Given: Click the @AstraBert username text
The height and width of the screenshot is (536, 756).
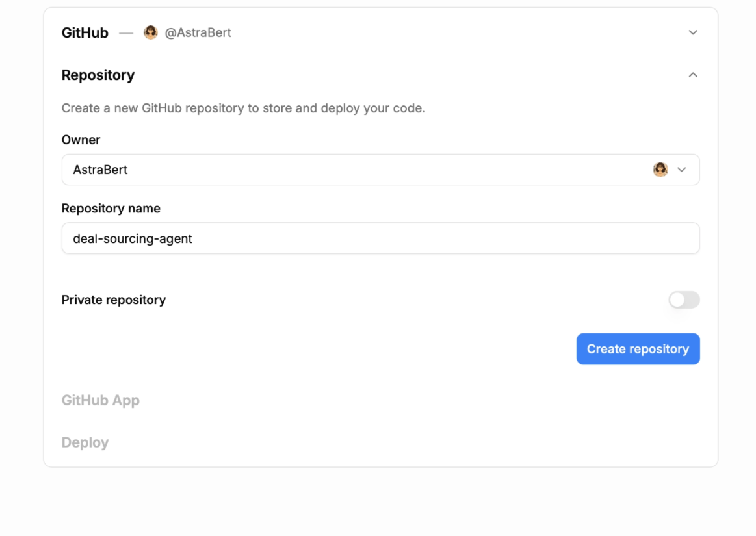Looking at the screenshot, I should (198, 32).
